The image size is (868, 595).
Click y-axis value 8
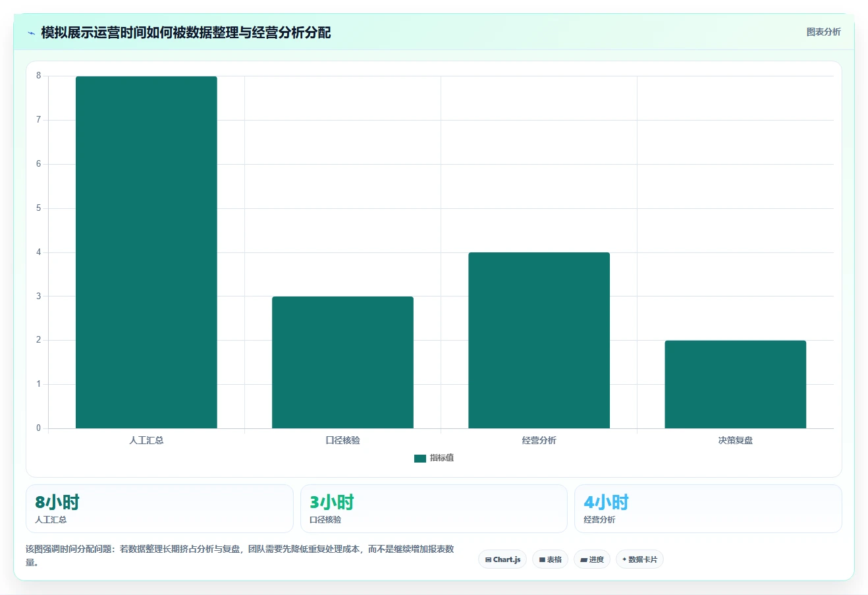click(38, 76)
